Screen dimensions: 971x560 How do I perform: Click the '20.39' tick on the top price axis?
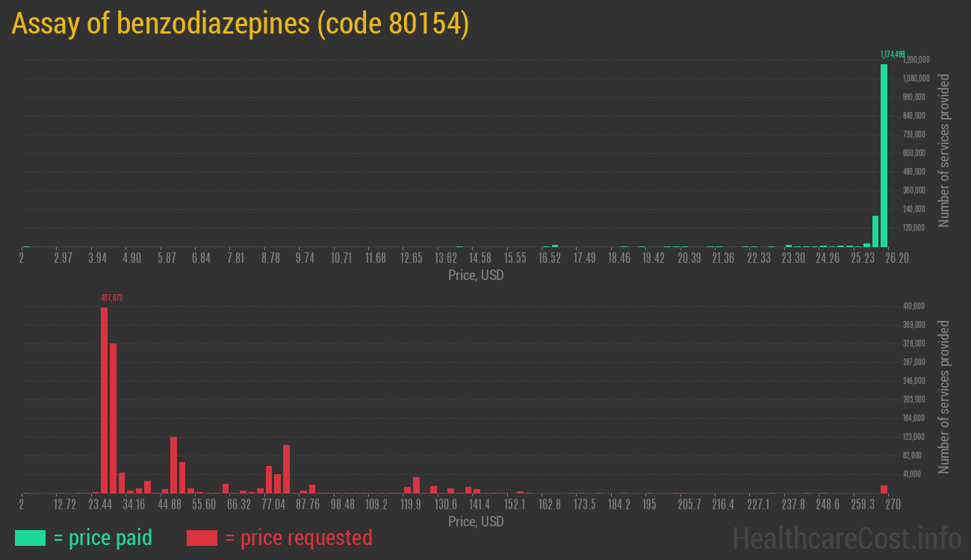point(689,258)
